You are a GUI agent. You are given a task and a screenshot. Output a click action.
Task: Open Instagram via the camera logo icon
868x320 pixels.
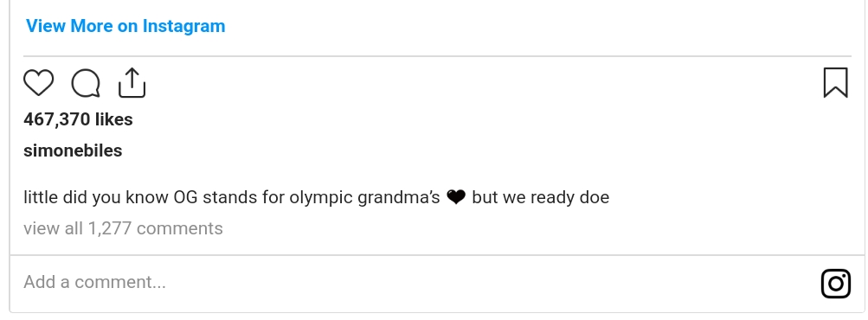coord(835,284)
